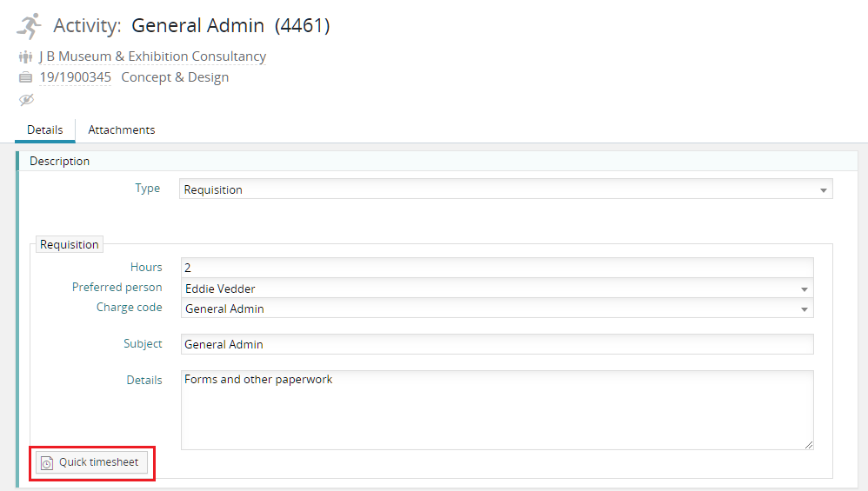Click the job icon beside 19/1900345

click(25, 78)
